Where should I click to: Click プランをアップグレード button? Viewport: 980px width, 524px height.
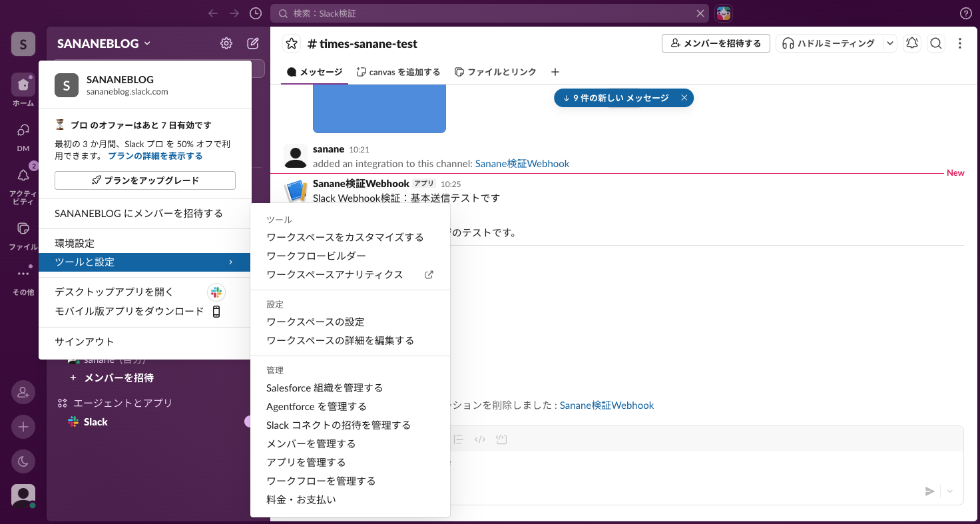coord(145,180)
